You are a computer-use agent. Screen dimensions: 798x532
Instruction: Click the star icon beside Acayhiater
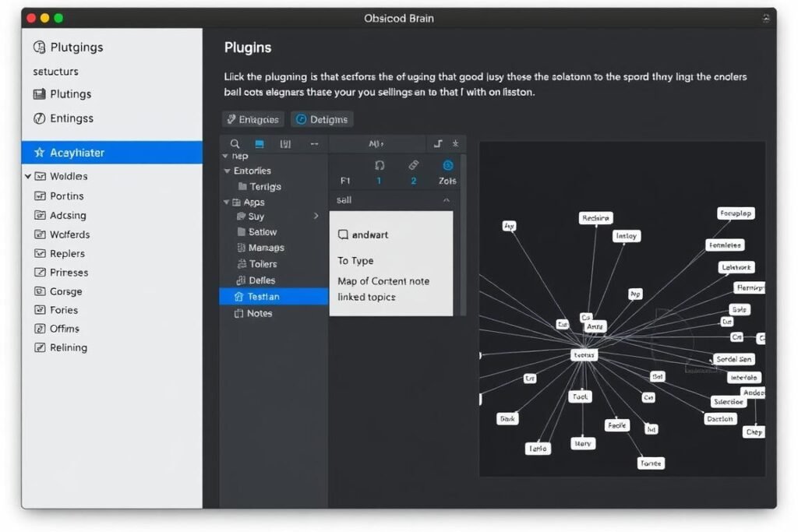[38, 153]
